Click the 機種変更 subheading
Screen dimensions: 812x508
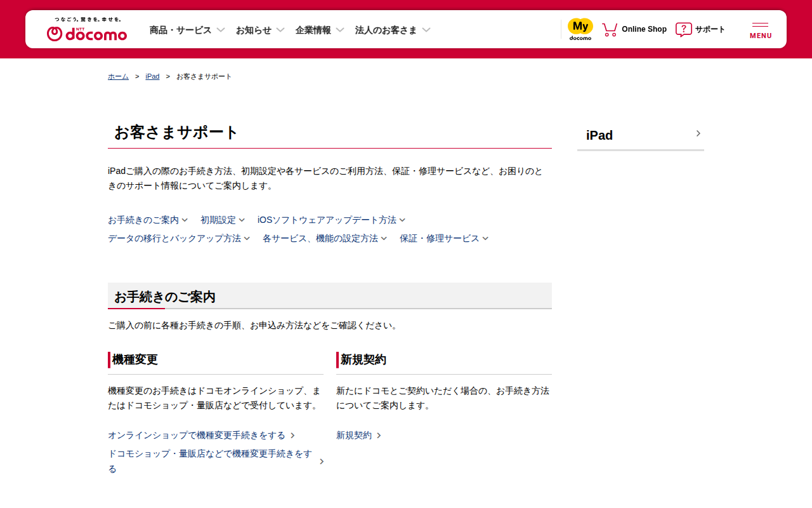tap(135, 360)
